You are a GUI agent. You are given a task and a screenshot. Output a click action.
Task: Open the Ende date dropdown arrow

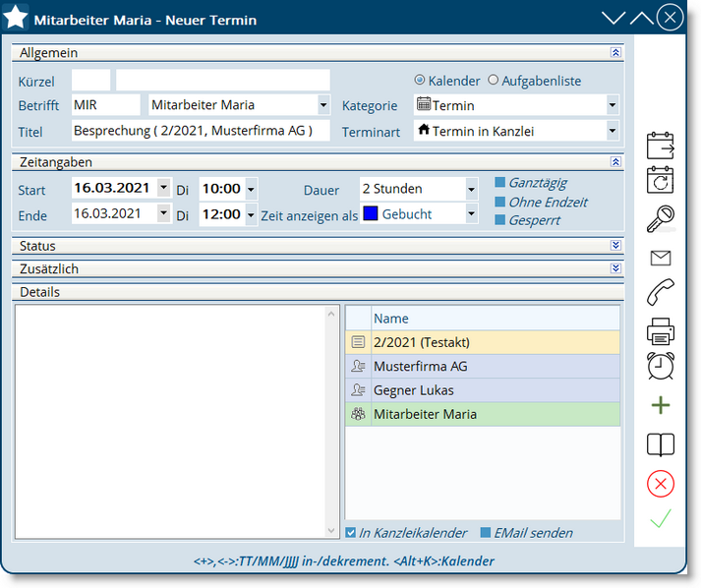pos(163,213)
